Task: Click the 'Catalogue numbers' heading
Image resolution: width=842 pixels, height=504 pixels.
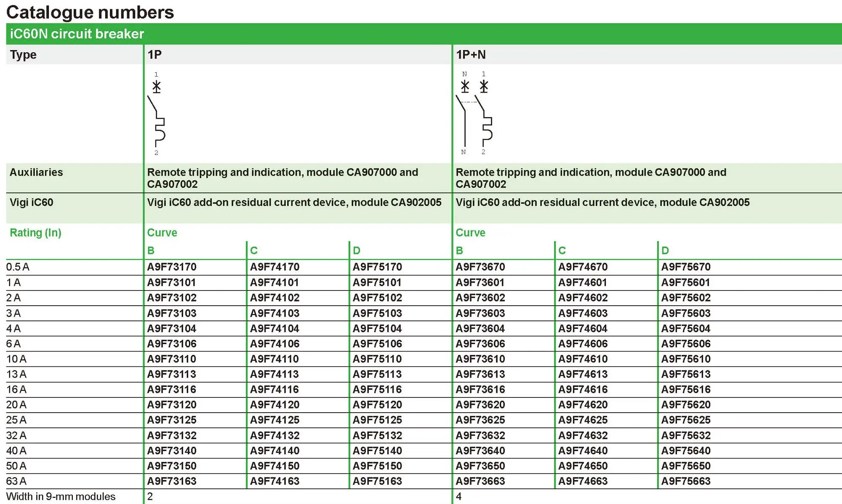Action: 90,12
